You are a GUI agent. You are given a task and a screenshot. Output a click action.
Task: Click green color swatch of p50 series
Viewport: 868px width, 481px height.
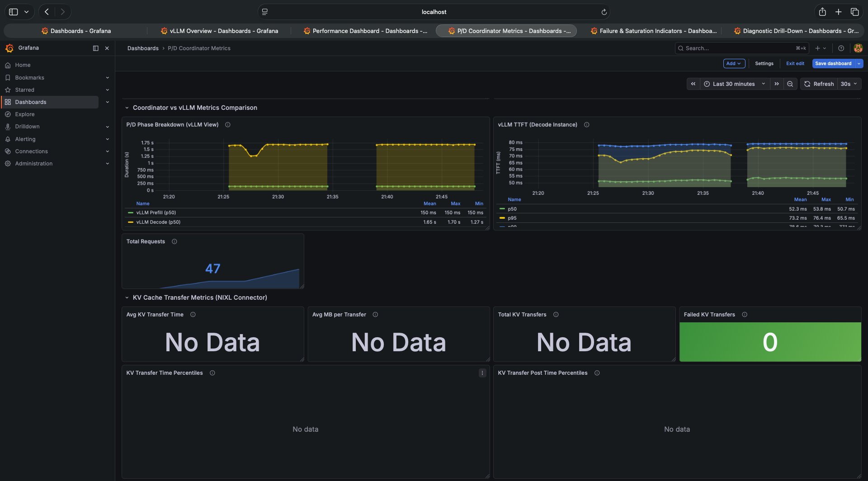coord(502,209)
